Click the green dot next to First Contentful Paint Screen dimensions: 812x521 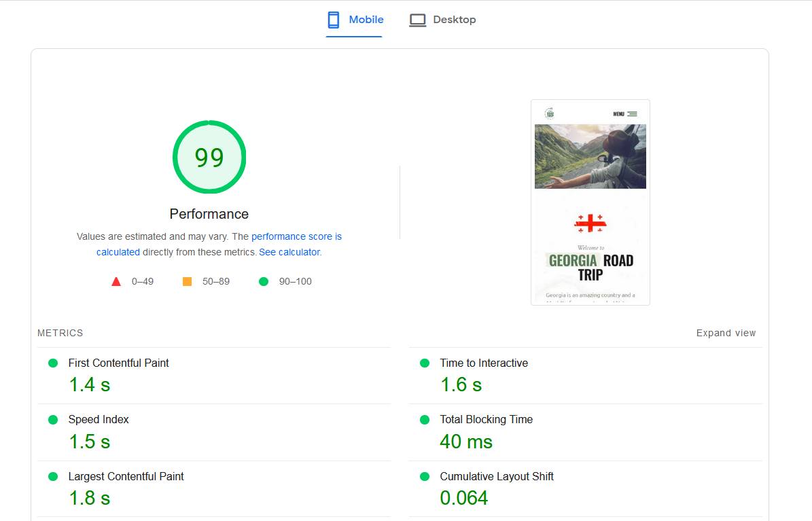point(52,363)
